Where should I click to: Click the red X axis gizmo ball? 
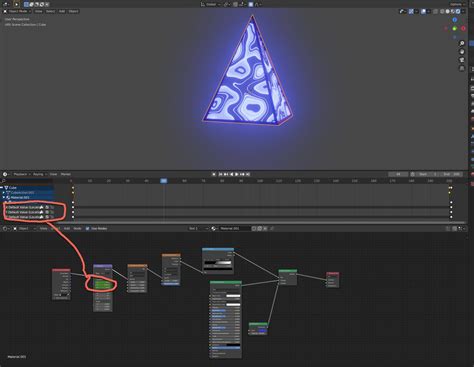(x=463, y=29)
